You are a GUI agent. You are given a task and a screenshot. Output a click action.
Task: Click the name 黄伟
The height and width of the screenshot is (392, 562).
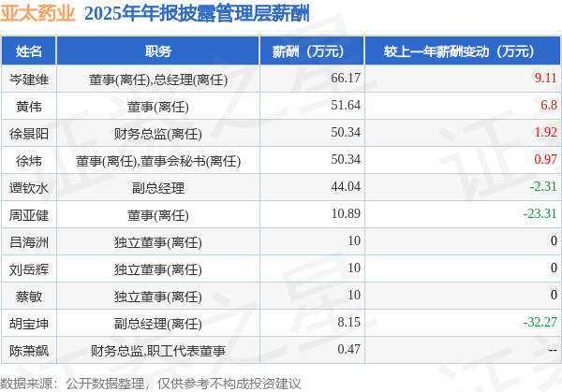click(x=29, y=107)
